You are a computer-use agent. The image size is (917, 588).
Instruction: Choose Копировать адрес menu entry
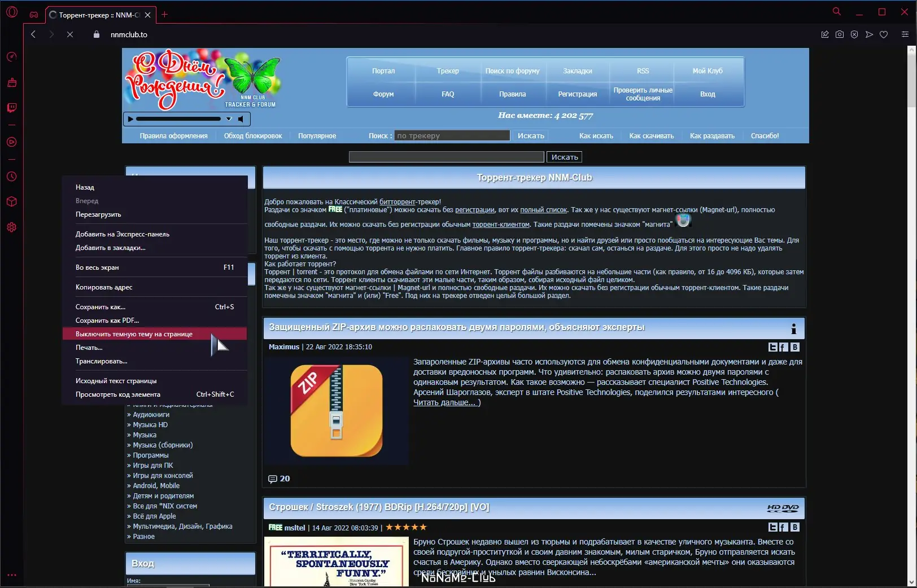click(x=155, y=287)
